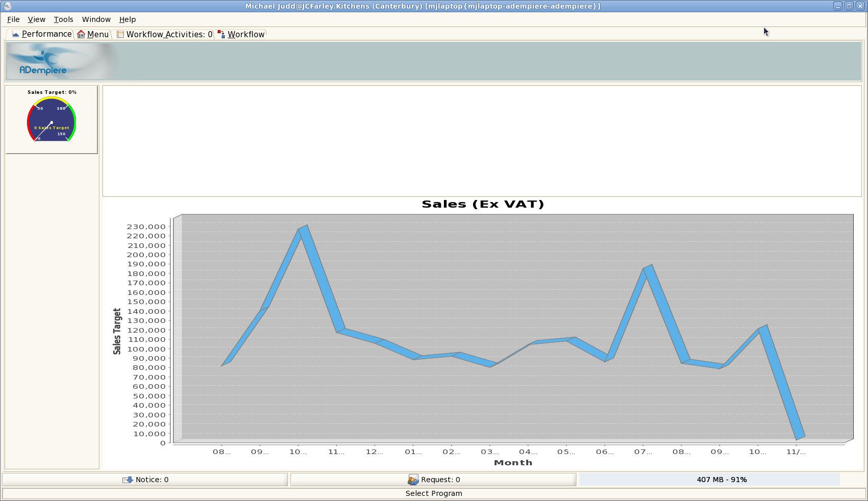Image resolution: width=868 pixels, height=501 pixels.
Task: Click the Sales (Ex VAT) chart title
Action: pos(483,204)
